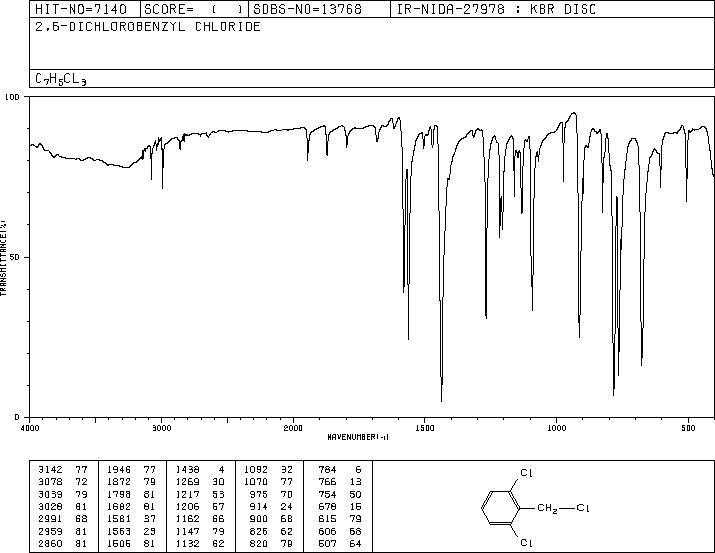Click the 1682 peak table entry

pos(131,506)
